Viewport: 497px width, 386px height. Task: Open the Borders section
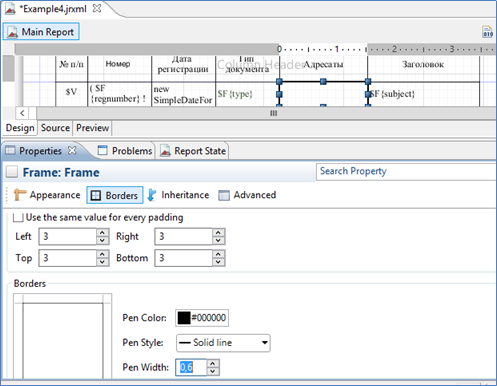(x=115, y=195)
